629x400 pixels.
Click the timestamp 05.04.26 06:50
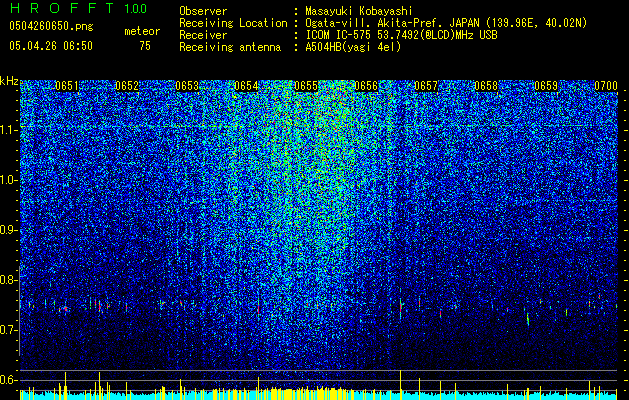pos(51,46)
